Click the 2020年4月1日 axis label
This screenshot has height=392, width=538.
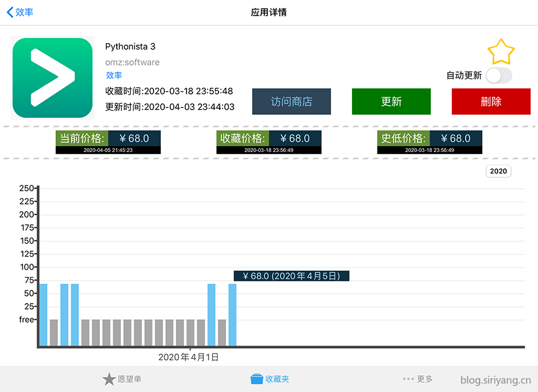point(188,357)
